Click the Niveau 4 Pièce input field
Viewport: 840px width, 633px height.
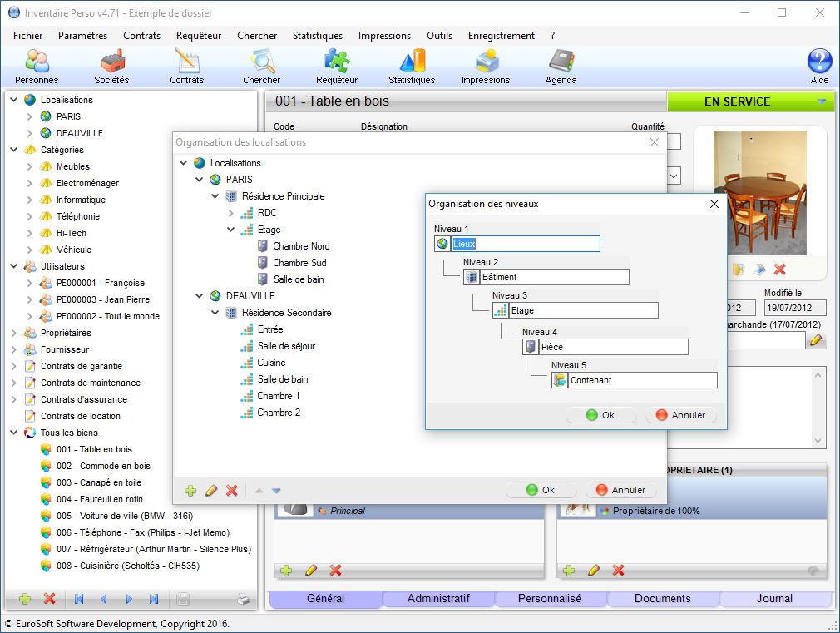tap(612, 347)
